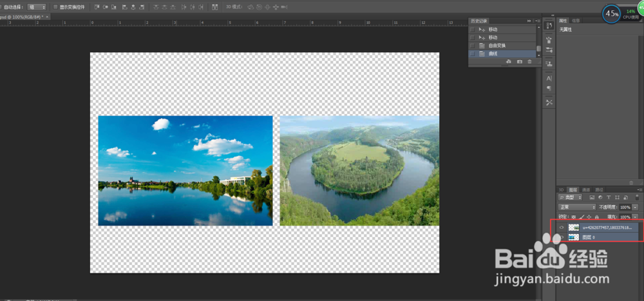The image size is (644, 301).
Task: Open the 正常 blend mode dropdown
Action: tap(577, 208)
